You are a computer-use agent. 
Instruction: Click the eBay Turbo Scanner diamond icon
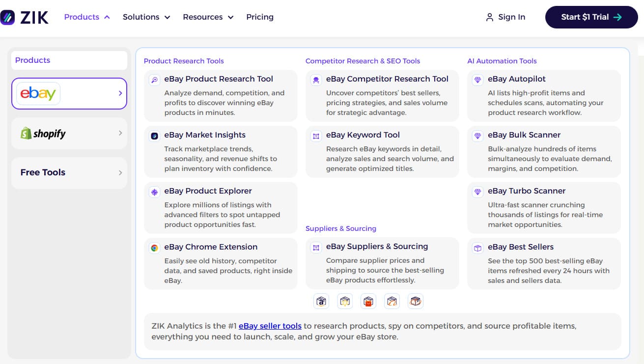tap(477, 192)
